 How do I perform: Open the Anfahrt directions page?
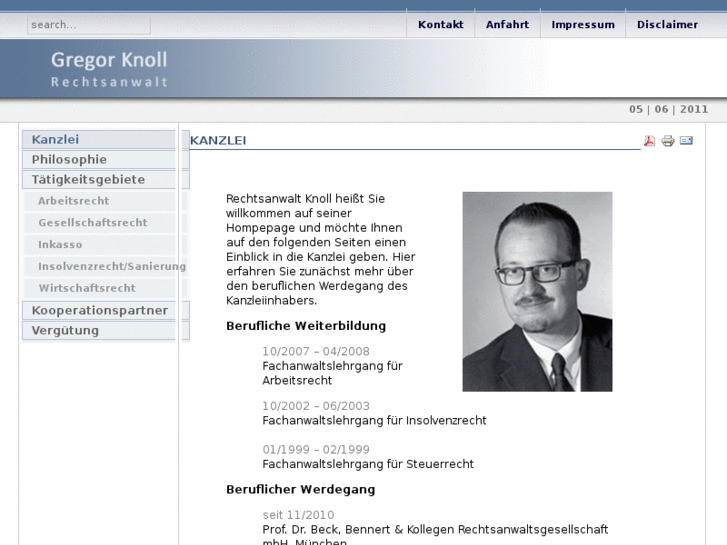507,25
